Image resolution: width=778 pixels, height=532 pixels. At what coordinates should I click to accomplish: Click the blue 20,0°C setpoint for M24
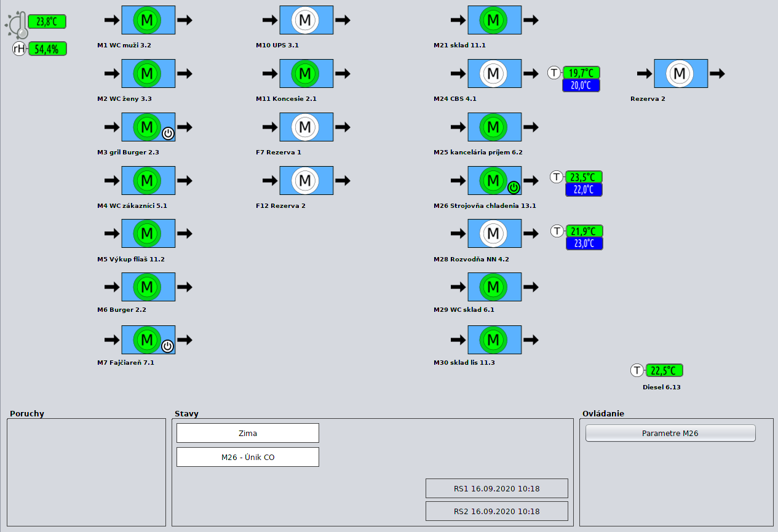pos(581,85)
